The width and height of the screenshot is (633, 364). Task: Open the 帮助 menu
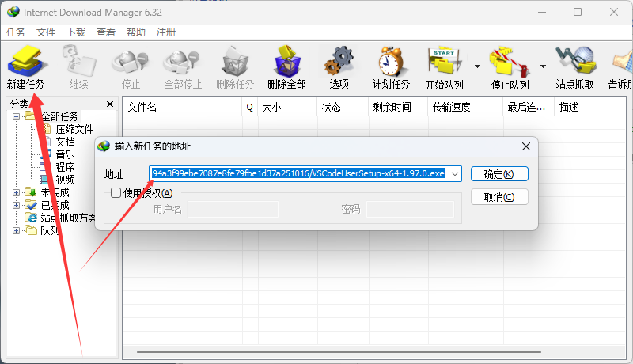pyautogui.click(x=136, y=32)
